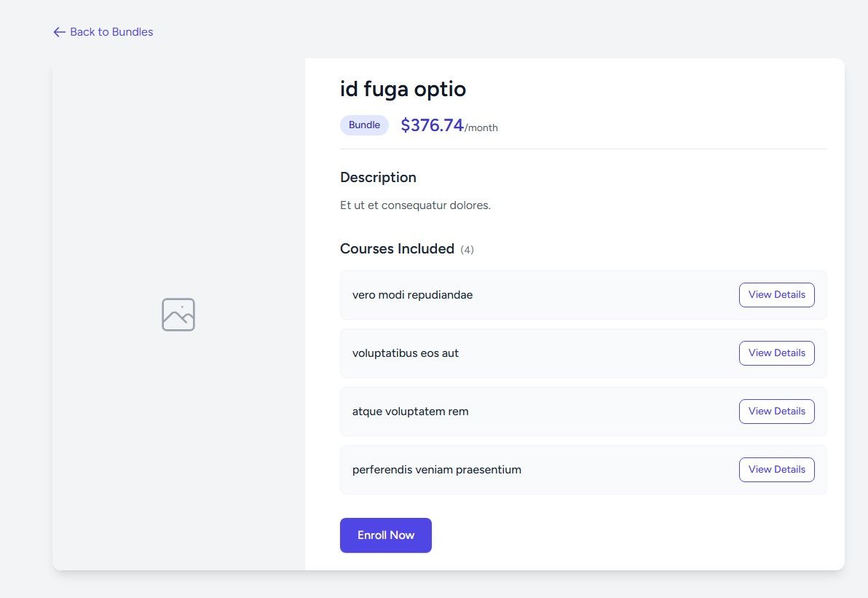Select the "perferendis veniam praesentium" course name
Viewport: 868px width, 598px height.
coord(436,470)
